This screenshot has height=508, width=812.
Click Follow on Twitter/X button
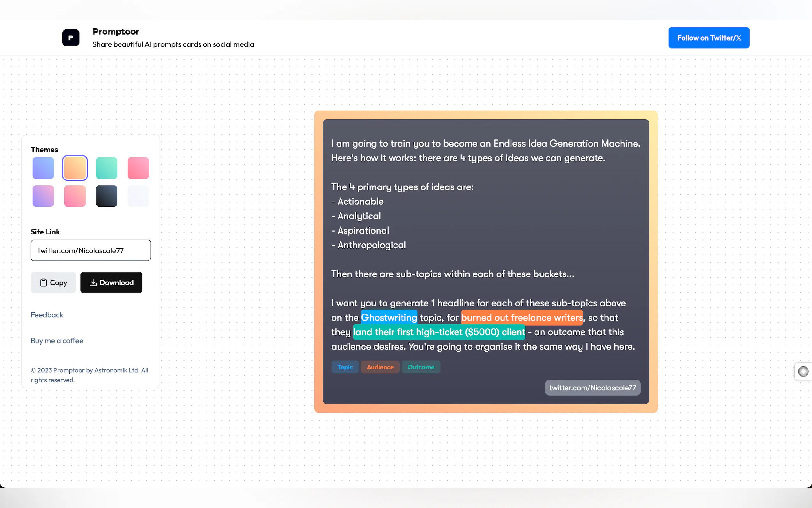709,38
